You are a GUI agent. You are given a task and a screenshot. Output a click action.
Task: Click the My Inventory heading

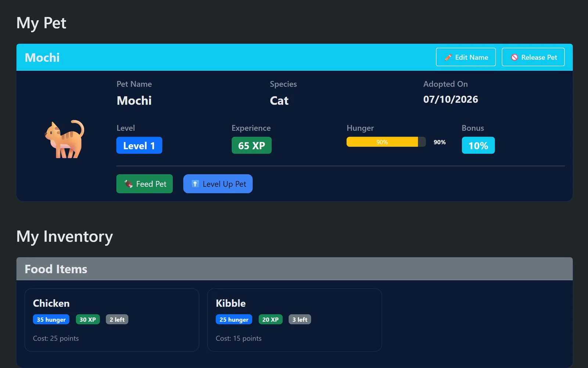(x=65, y=236)
